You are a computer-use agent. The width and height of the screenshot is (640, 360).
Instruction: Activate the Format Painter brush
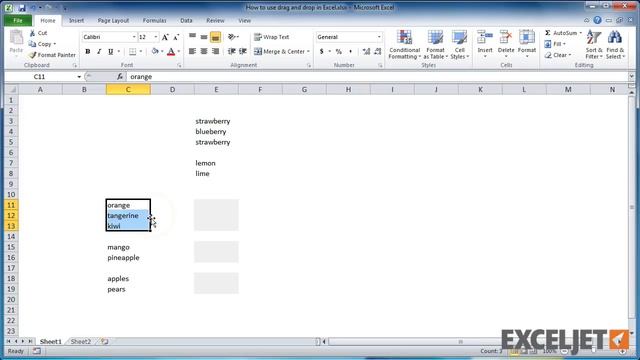(32, 55)
